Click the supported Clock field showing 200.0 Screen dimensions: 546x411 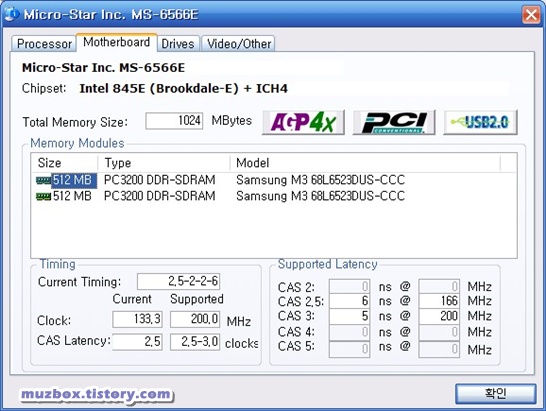click(x=195, y=319)
